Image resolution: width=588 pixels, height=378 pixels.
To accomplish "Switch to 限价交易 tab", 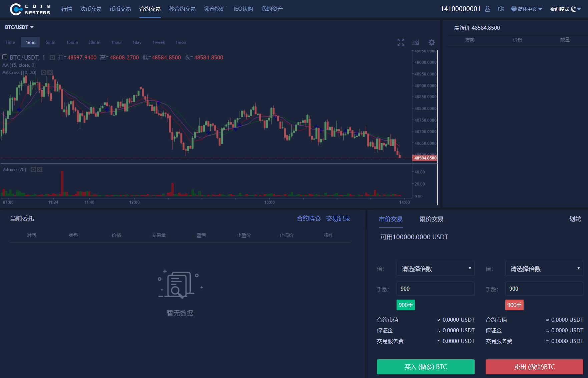I will (431, 219).
